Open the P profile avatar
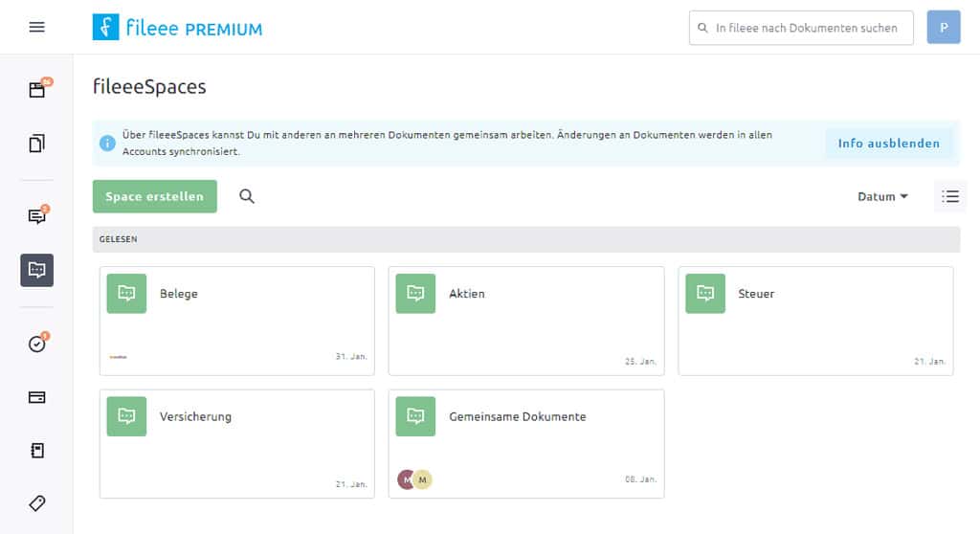This screenshot has height=534, width=980. tap(944, 27)
